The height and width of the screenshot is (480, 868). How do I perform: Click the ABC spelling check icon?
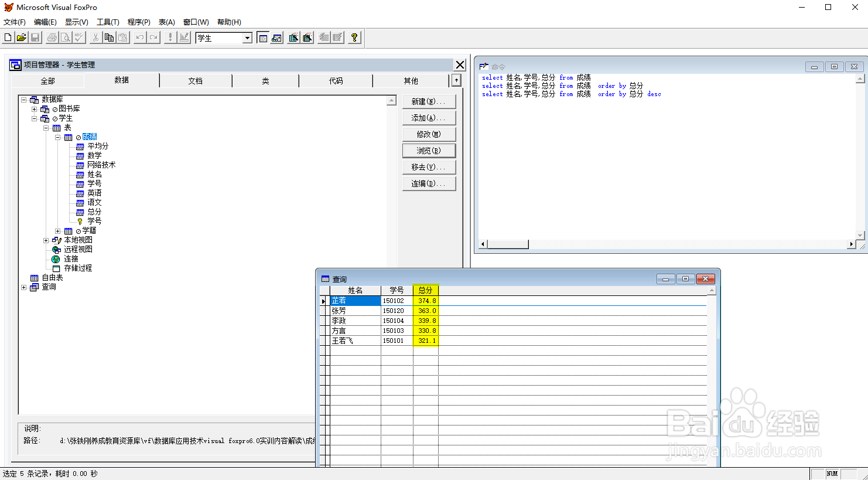(x=79, y=38)
